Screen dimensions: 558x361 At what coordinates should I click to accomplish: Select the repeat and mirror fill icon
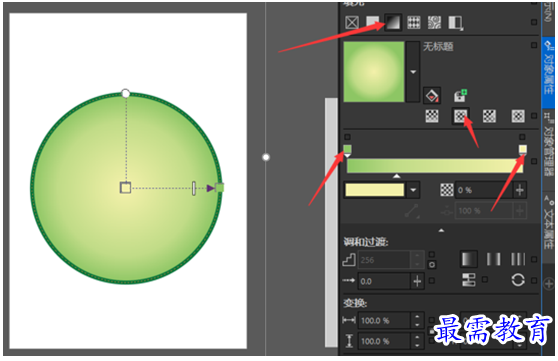[493, 259]
